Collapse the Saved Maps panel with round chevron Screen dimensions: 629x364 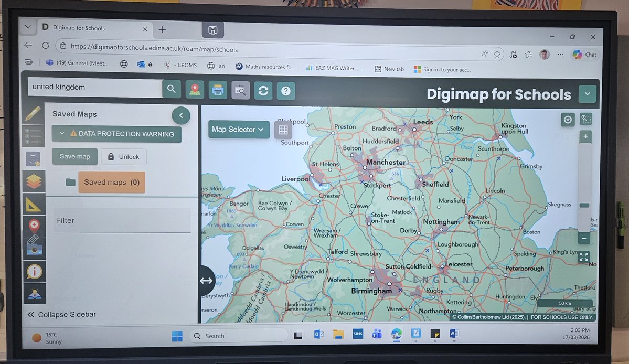(181, 115)
